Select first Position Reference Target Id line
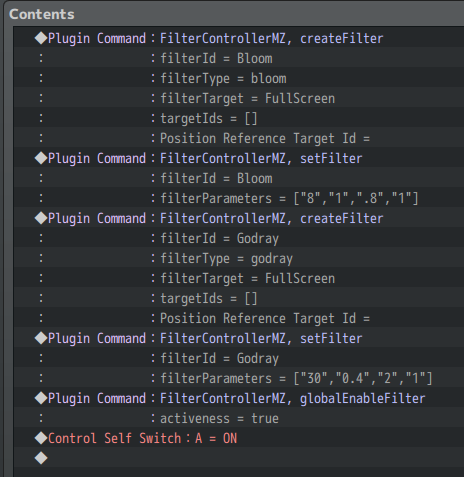Screen dimensions: 464x477 (x=239, y=138)
